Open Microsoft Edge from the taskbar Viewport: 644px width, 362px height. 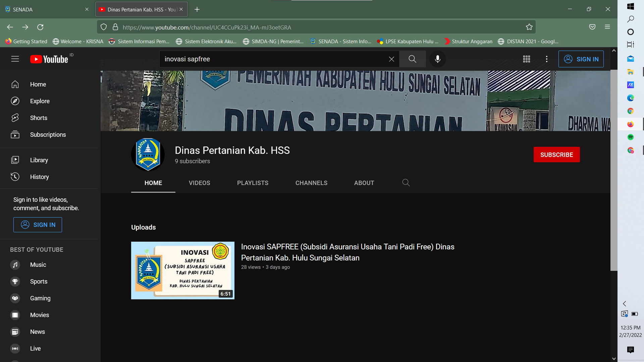tap(631, 98)
